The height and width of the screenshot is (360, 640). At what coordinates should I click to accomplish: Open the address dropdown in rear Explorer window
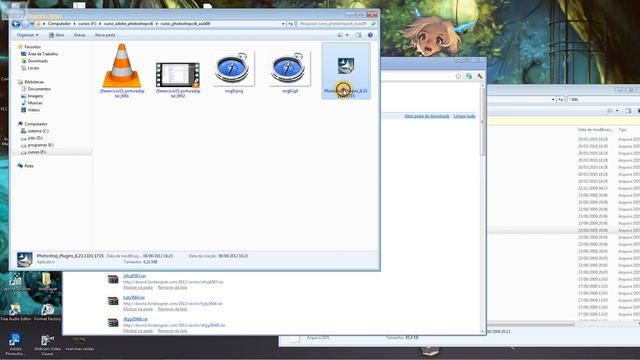pos(553,99)
